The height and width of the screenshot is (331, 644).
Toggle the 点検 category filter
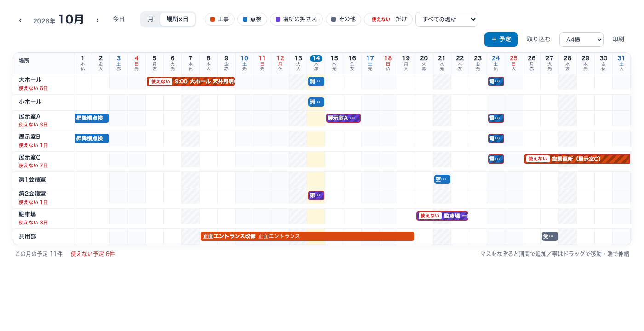click(x=252, y=19)
